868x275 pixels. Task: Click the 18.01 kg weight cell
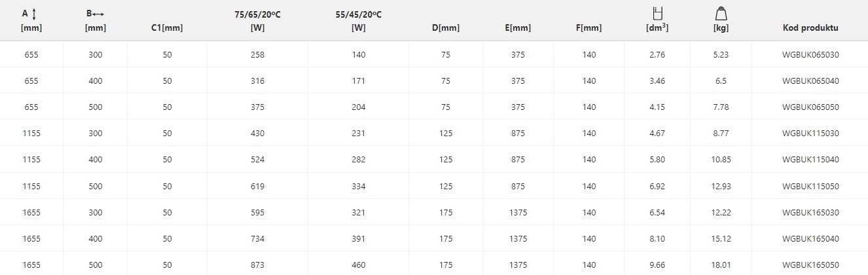(x=721, y=265)
